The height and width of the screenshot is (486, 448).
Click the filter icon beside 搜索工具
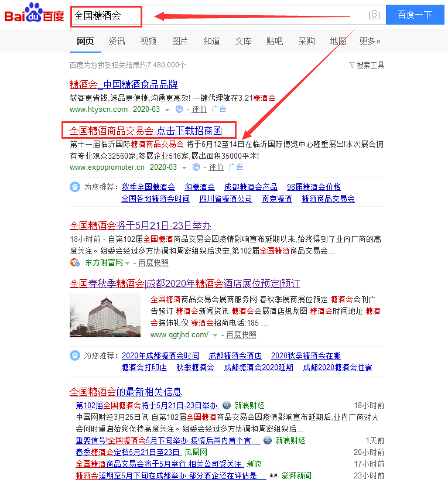click(x=352, y=65)
